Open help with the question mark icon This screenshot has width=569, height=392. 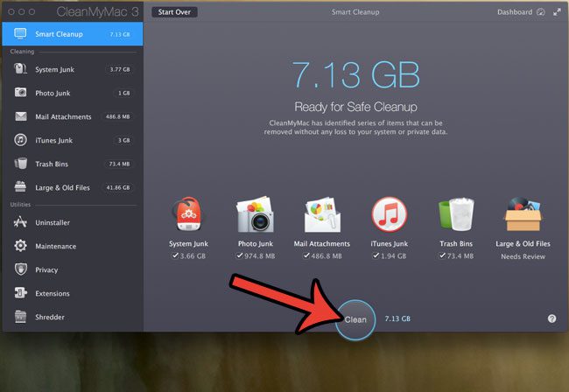coord(551,318)
